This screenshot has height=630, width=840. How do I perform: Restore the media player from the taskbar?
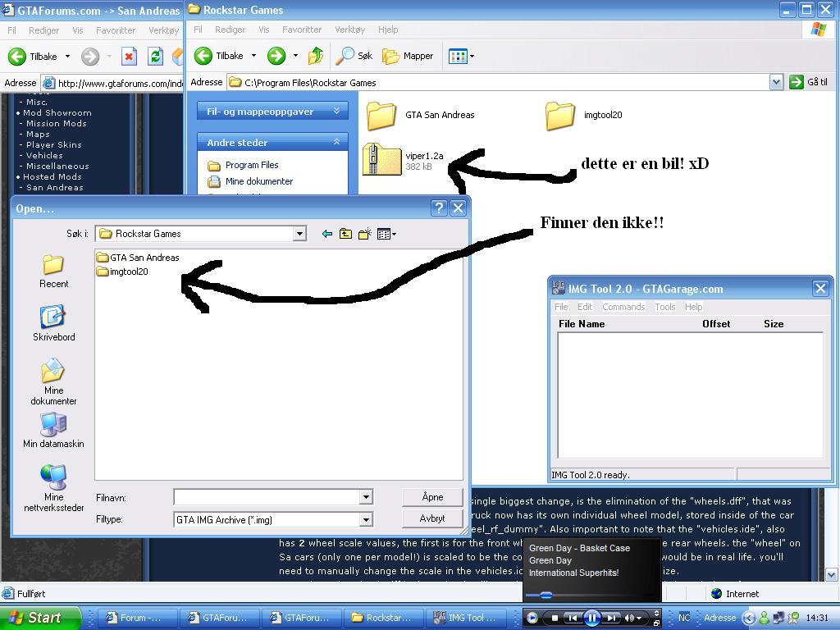click(657, 623)
